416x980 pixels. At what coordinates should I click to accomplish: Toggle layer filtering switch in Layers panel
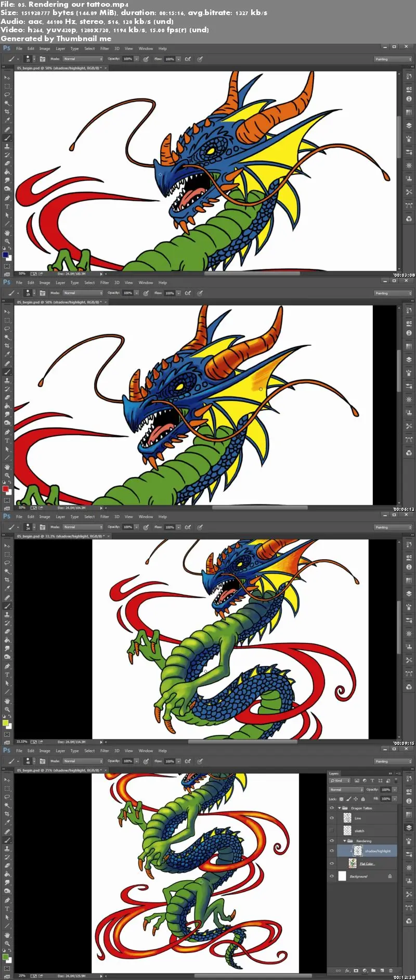396,781
